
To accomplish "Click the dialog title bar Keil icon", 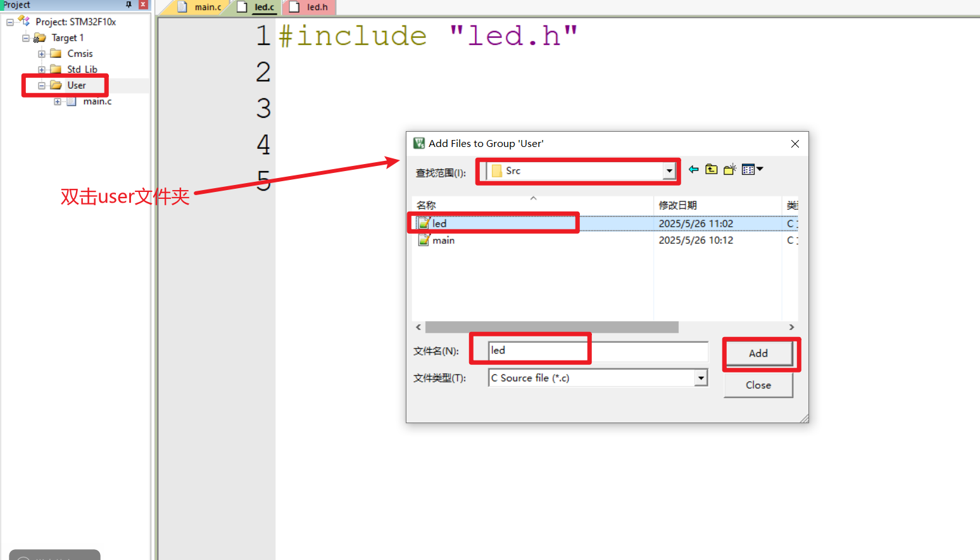I will tap(419, 144).
